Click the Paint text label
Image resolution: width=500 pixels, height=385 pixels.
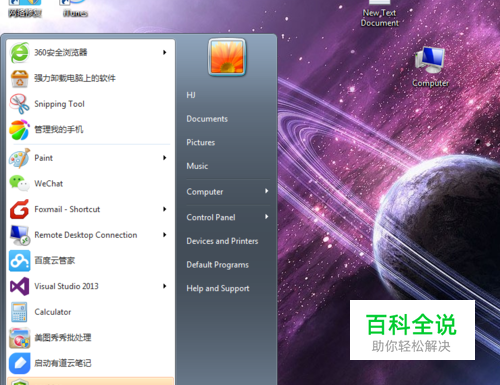click(43, 158)
